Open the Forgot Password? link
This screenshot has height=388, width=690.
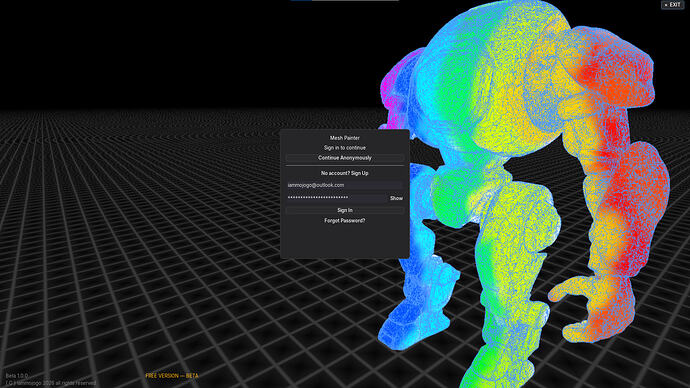[x=345, y=221]
